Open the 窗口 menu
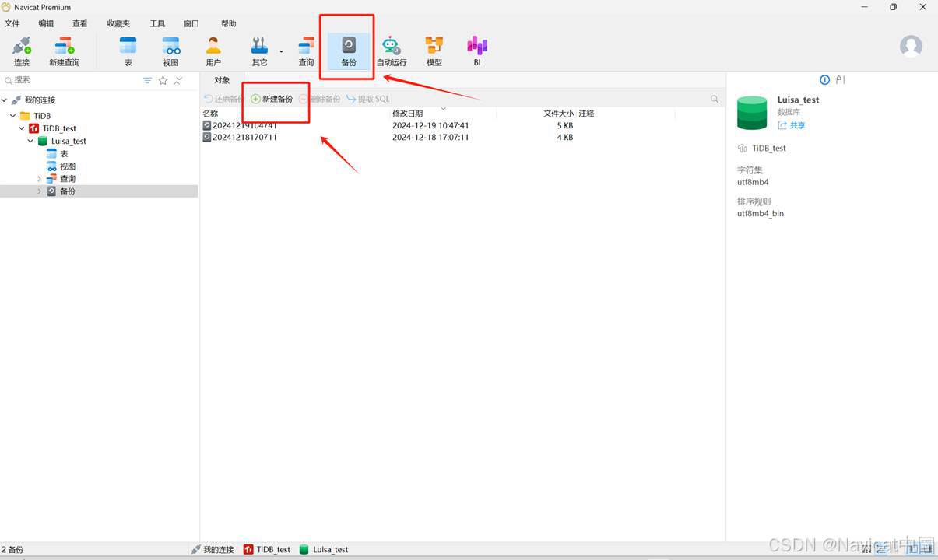The image size is (938, 560). click(x=191, y=24)
